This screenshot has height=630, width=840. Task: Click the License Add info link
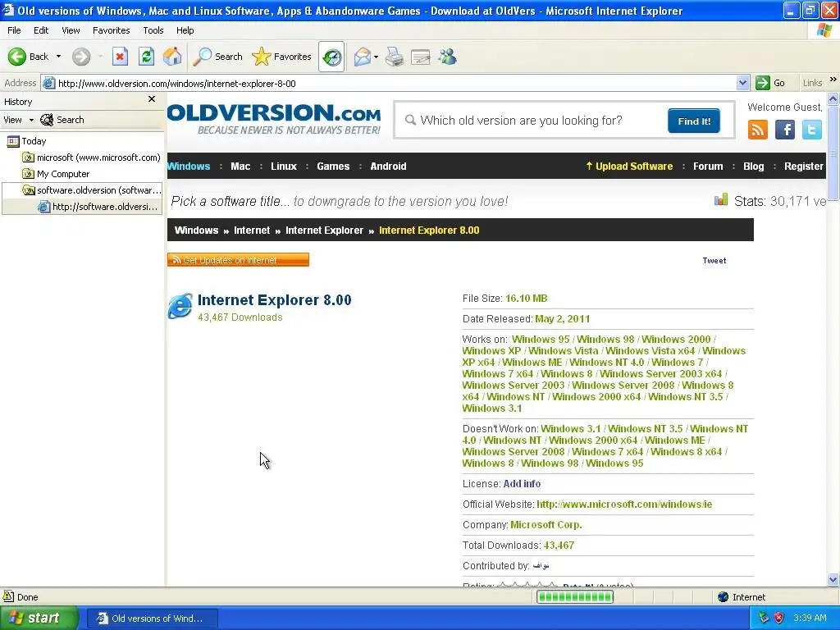(522, 484)
